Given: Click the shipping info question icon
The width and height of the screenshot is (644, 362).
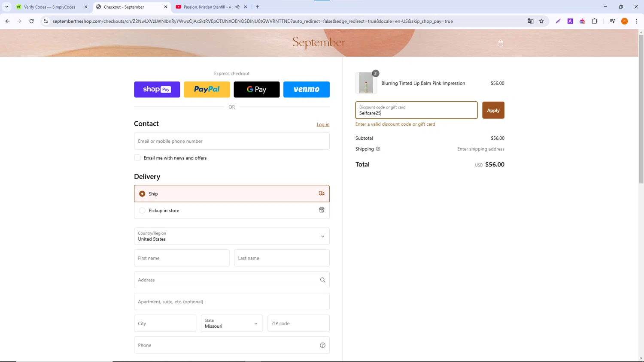Looking at the screenshot, I should pyautogui.click(x=378, y=149).
